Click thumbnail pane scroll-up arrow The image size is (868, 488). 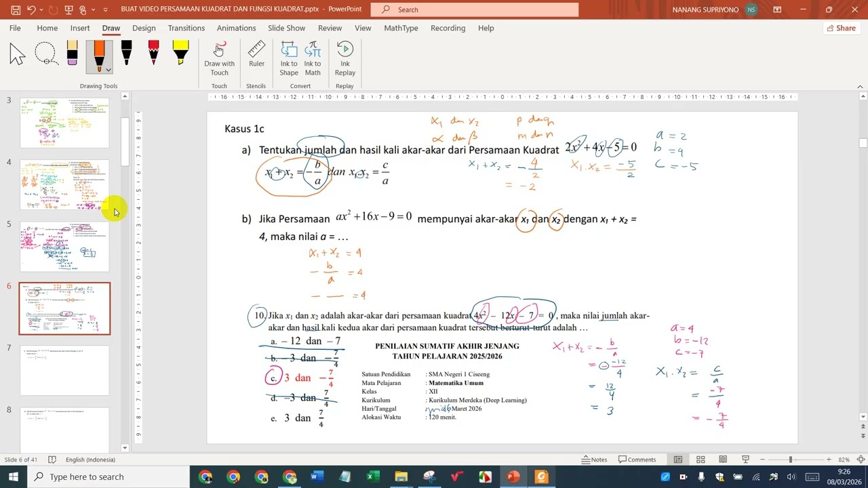click(125, 97)
